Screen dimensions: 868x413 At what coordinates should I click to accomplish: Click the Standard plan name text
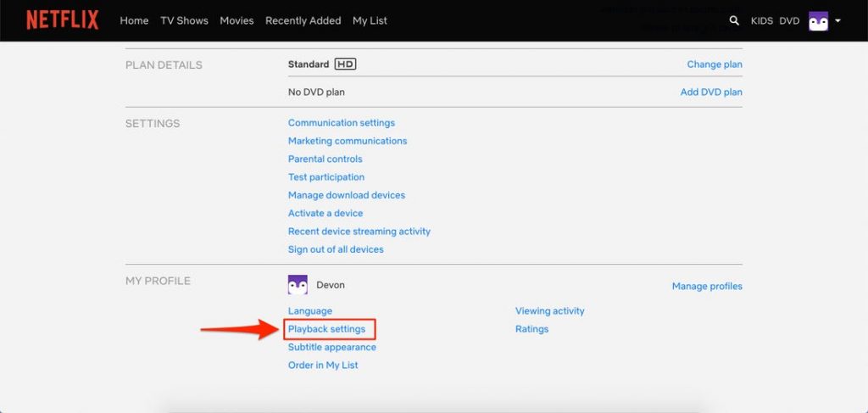point(309,64)
